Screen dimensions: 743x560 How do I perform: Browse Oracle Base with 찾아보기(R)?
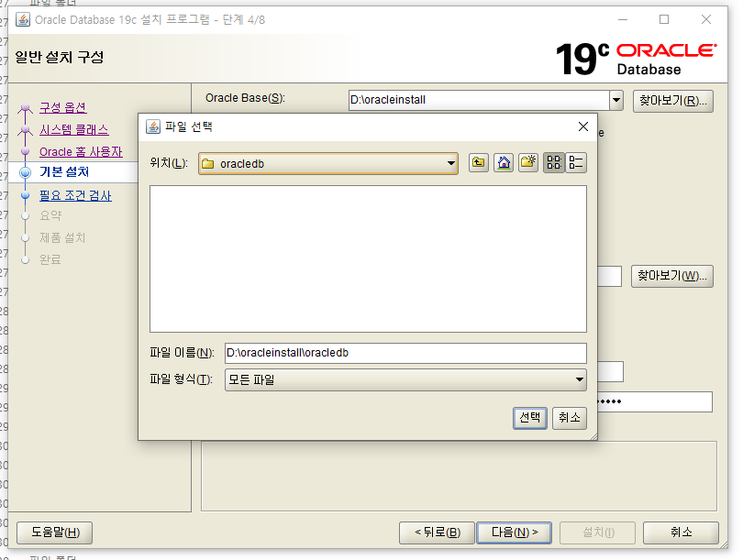point(673,101)
